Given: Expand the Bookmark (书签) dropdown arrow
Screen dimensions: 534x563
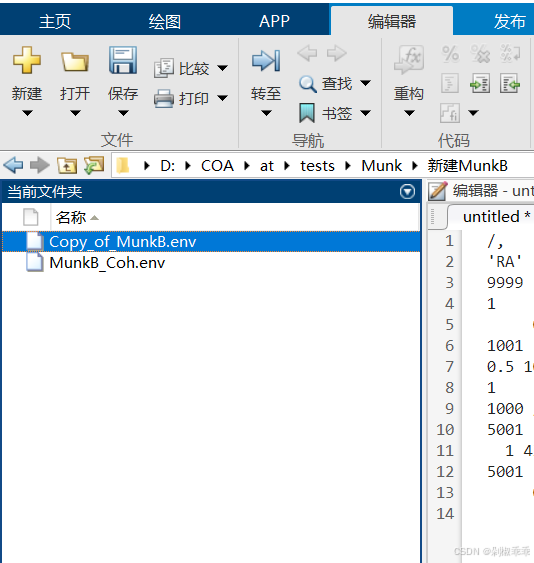Looking at the screenshot, I should pos(366,113).
